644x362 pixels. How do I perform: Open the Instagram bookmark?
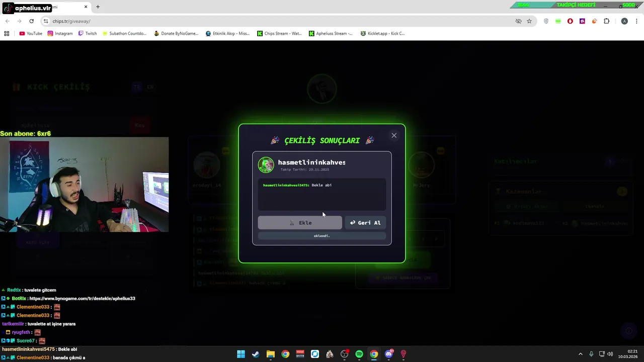60,34
